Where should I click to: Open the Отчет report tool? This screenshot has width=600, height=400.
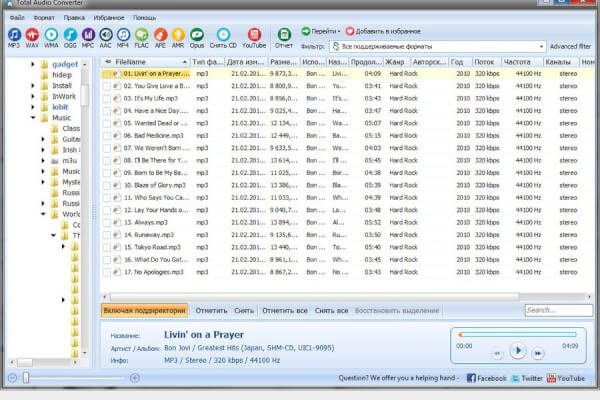(284, 38)
